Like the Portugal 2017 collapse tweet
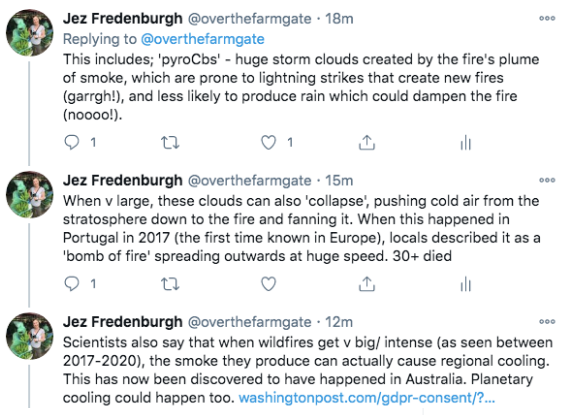Image resolution: width=567 pixels, height=415 pixels. [x=268, y=284]
